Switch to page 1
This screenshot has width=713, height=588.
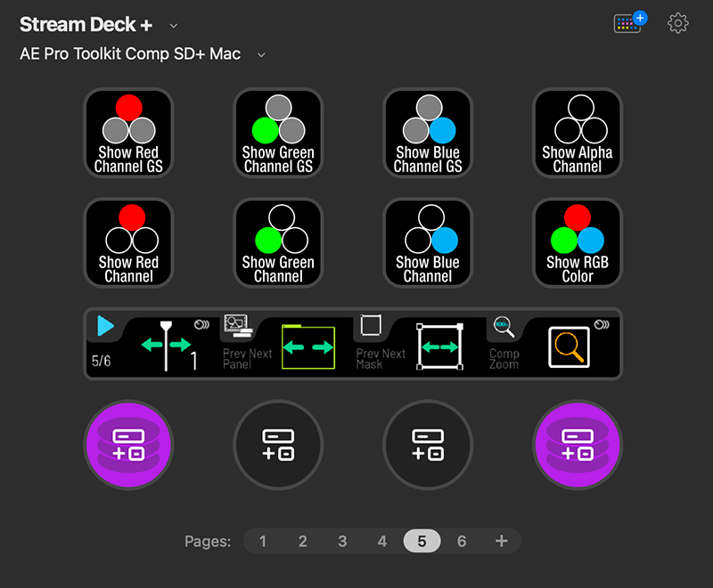coord(263,541)
